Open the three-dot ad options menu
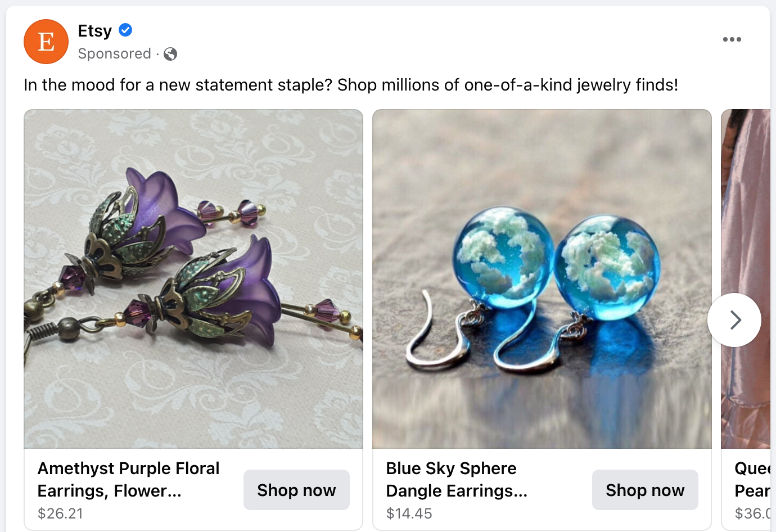The height and width of the screenshot is (532, 776). [x=732, y=39]
